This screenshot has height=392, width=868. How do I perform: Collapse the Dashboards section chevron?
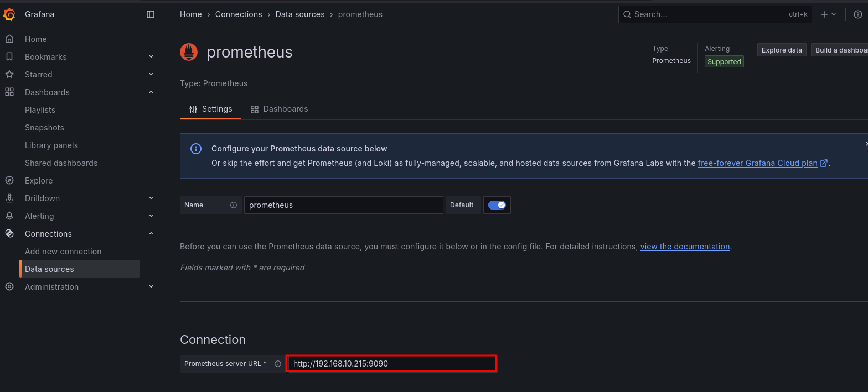tap(151, 92)
